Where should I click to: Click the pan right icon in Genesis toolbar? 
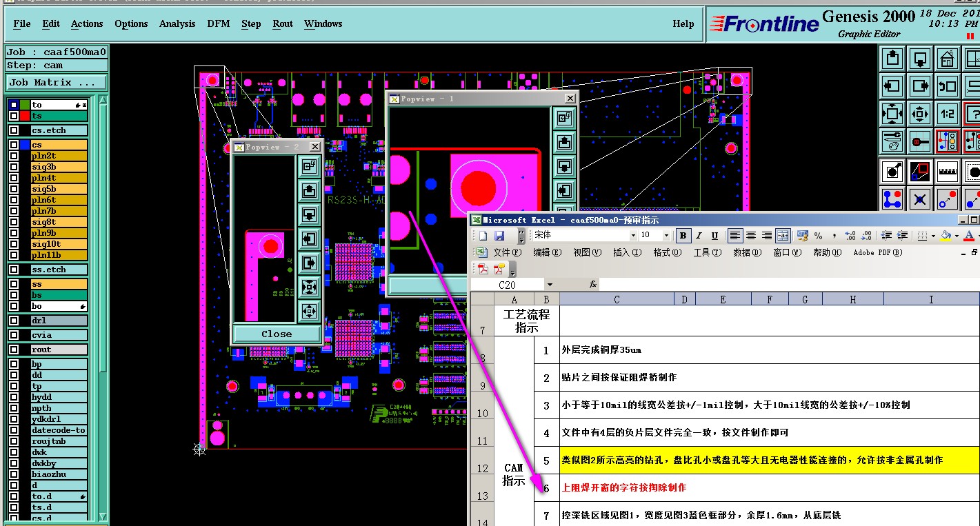click(x=919, y=86)
